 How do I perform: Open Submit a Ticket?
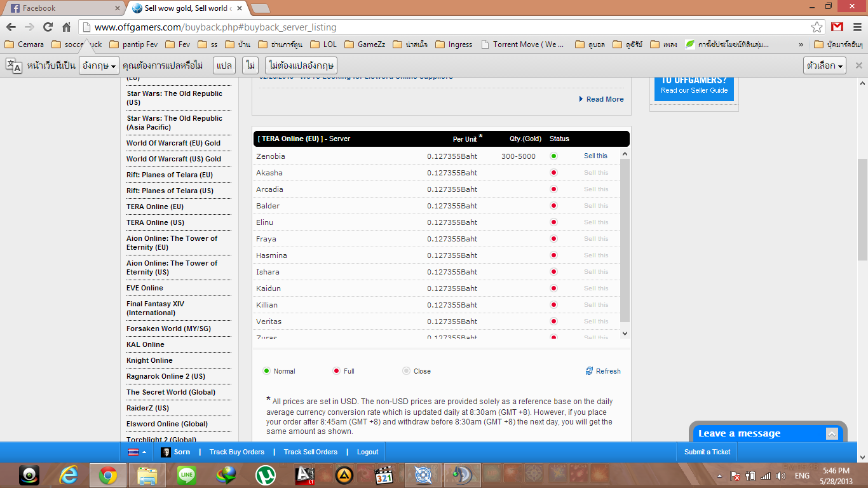(x=707, y=452)
